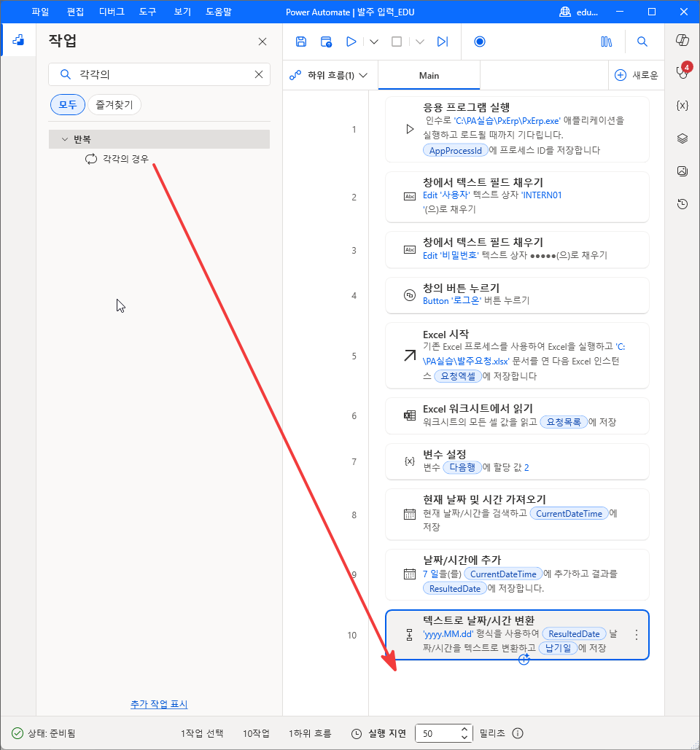Open more options on action 10
The width and height of the screenshot is (700, 750).
637,635
